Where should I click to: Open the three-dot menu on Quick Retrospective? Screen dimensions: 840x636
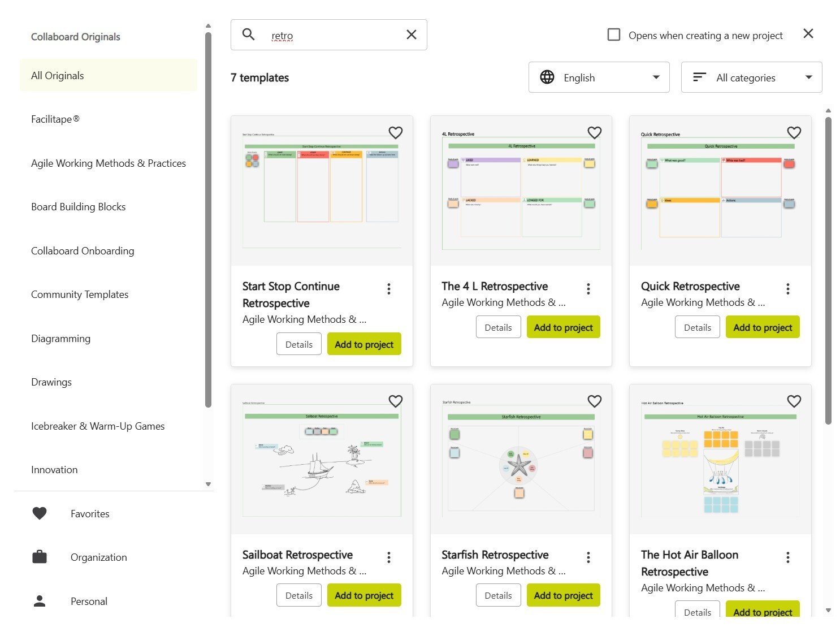787,288
